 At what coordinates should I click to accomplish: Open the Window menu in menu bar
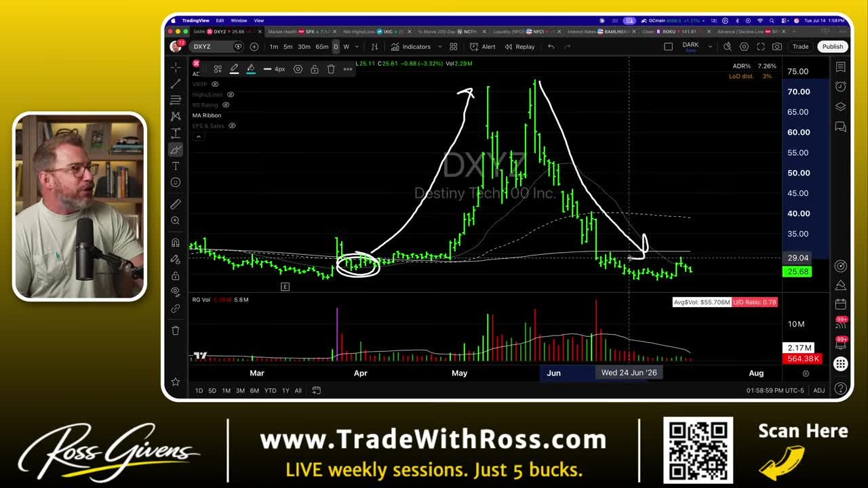pos(239,20)
